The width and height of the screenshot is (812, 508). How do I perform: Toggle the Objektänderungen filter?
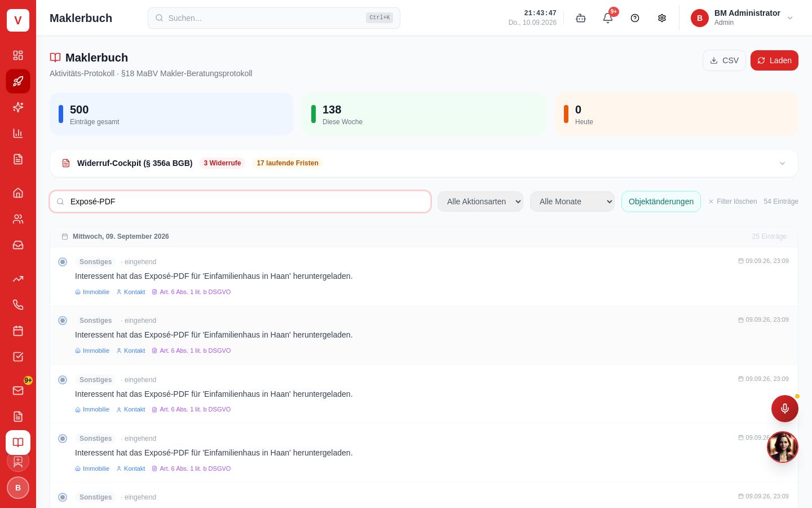(x=661, y=202)
